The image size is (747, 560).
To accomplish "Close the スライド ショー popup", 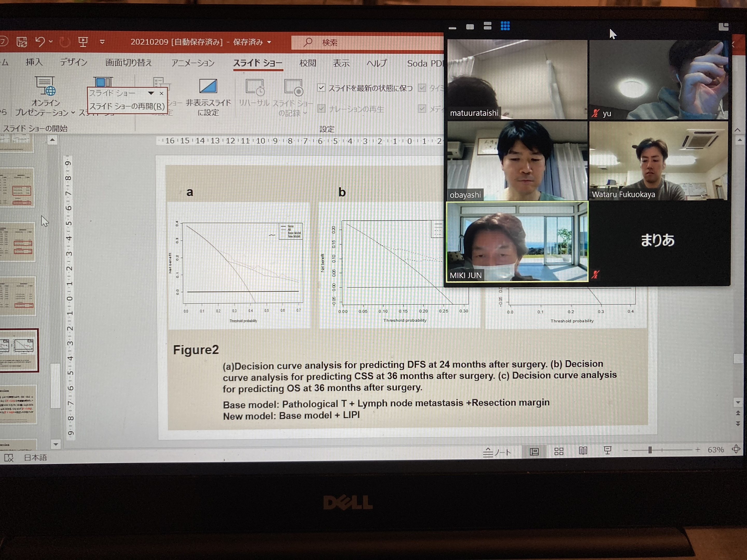I will [161, 94].
